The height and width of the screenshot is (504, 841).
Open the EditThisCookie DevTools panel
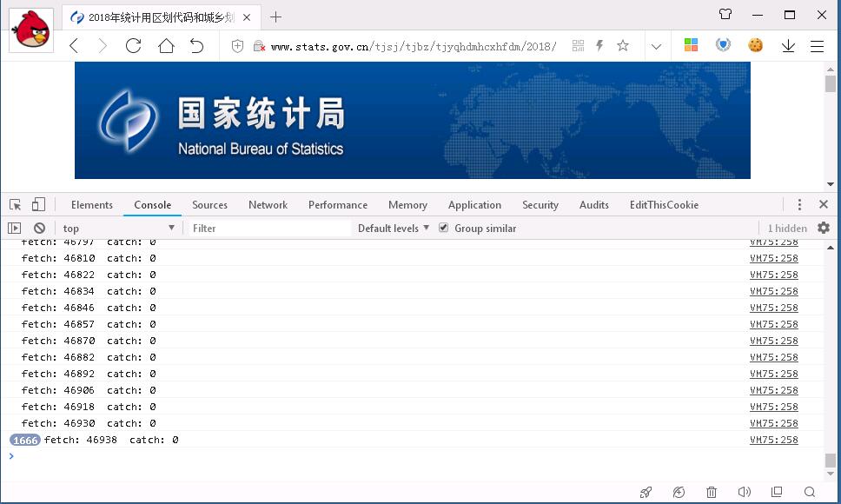coord(664,205)
